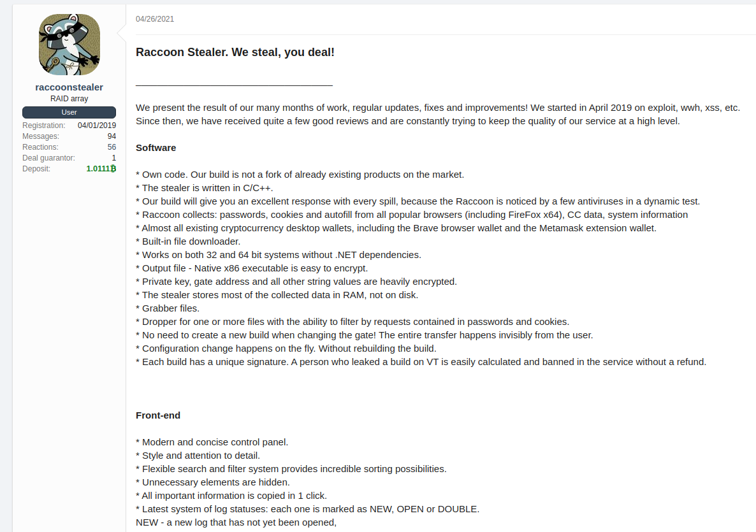Viewport: 756px width, 532px height.
Task: Click the raccoon avatar image
Action: (x=69, y=45)
